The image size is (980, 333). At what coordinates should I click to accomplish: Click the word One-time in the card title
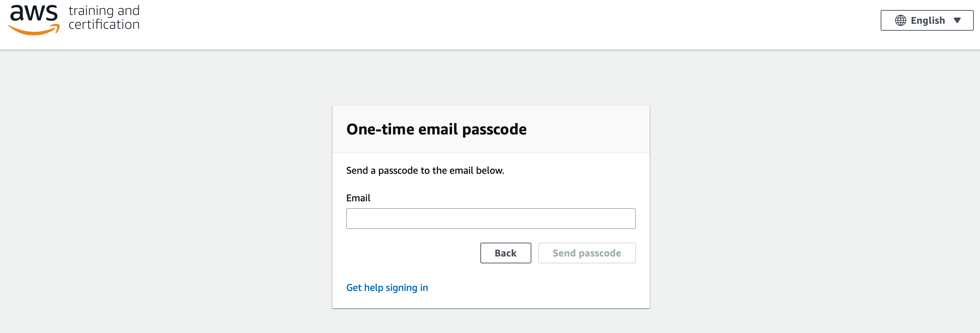(380, 130)
